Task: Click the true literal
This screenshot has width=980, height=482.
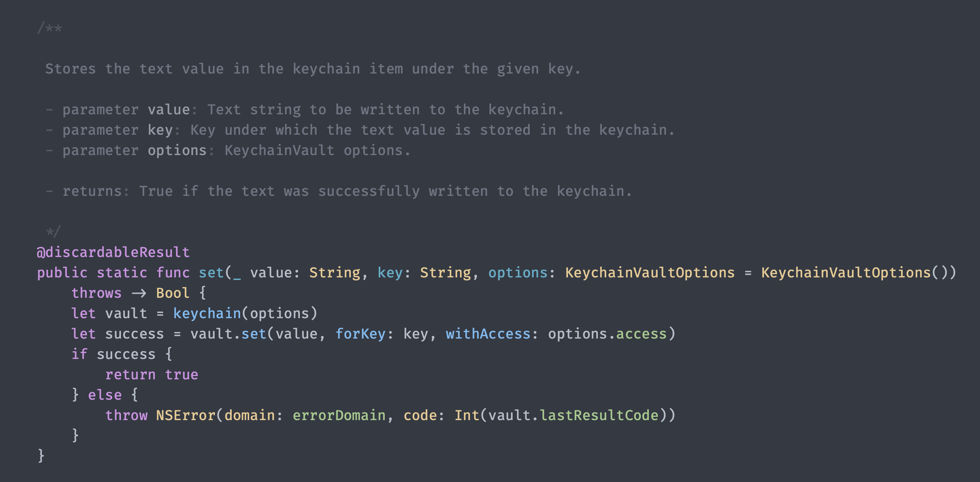Action: [x=181, y=375]
